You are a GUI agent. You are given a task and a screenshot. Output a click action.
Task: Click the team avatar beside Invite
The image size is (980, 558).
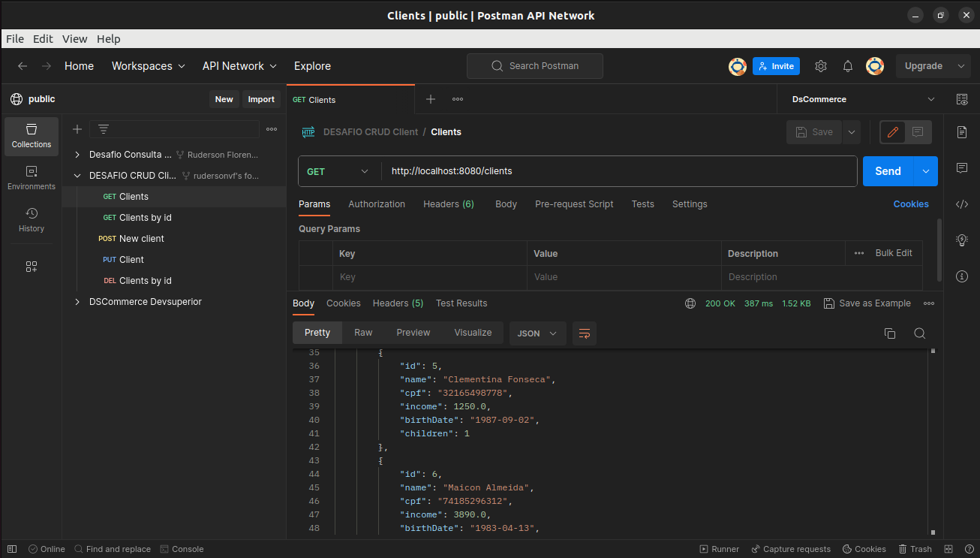pyautogui.click(x=738, y=66)
